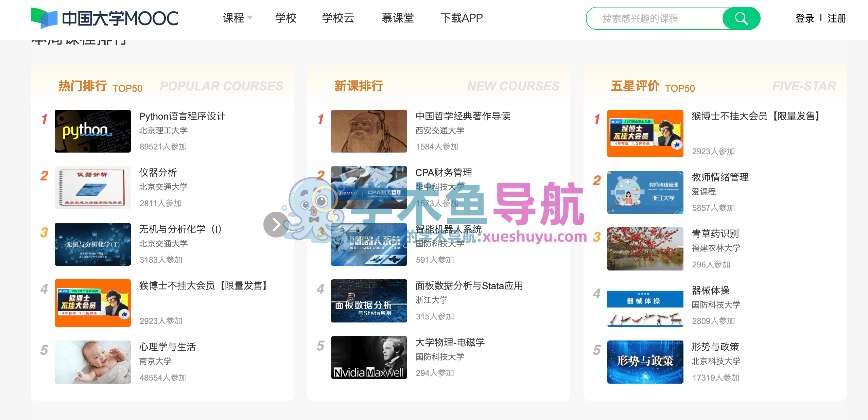Open the 形势与政策 course thumbnail

tap(645, 362)
